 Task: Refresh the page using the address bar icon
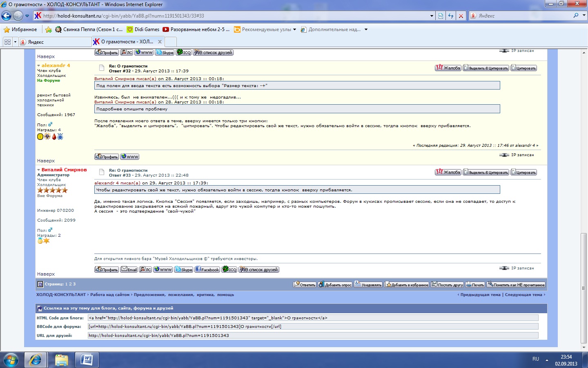click(x=451, y=16)
